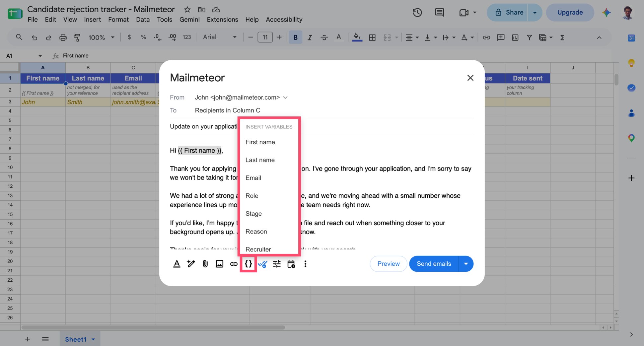644x346 pixels.
Task: Insert the First name variable
Action: tap(260, 142)
